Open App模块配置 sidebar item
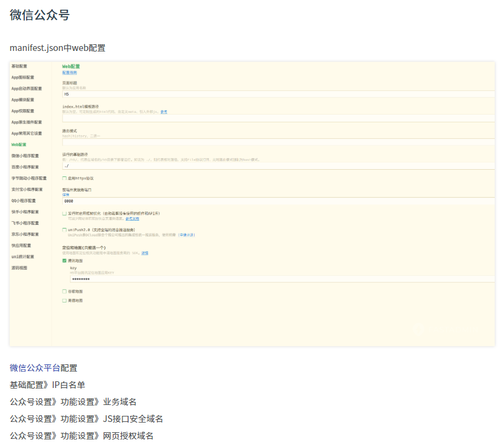Image resolution: width=502 pixels, height=448 pixels. click(x=22, y=100)
